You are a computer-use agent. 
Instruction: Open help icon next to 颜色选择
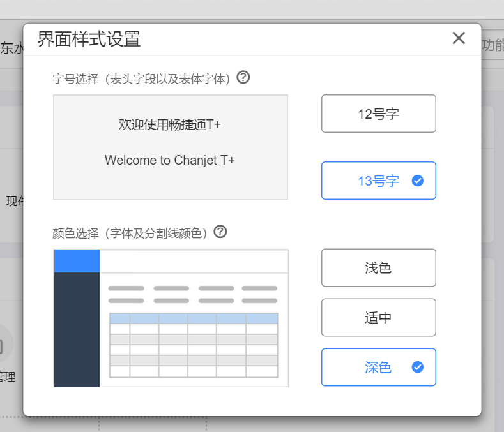click(x=220, y=232)
